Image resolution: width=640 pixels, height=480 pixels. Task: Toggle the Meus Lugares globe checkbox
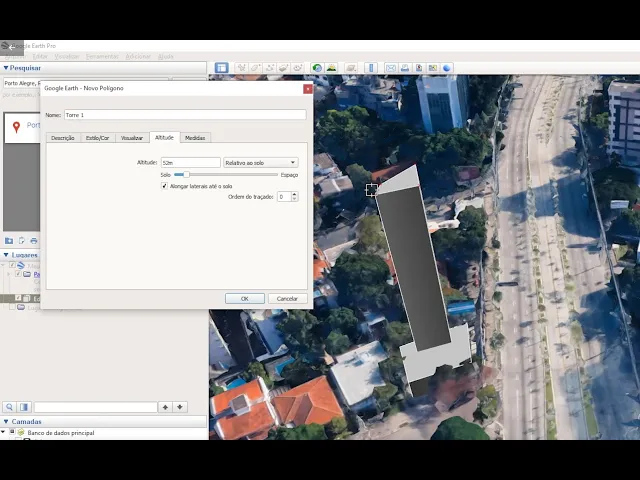12,265
